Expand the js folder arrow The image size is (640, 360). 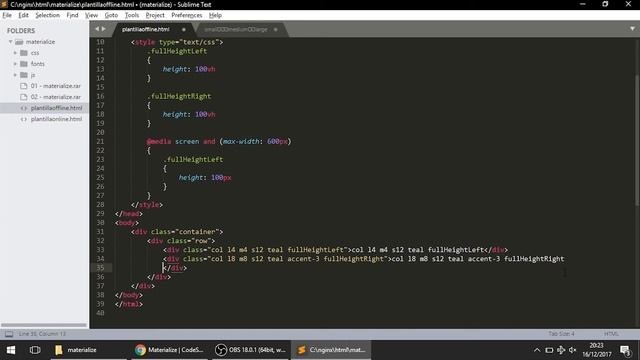click(15, 75)
